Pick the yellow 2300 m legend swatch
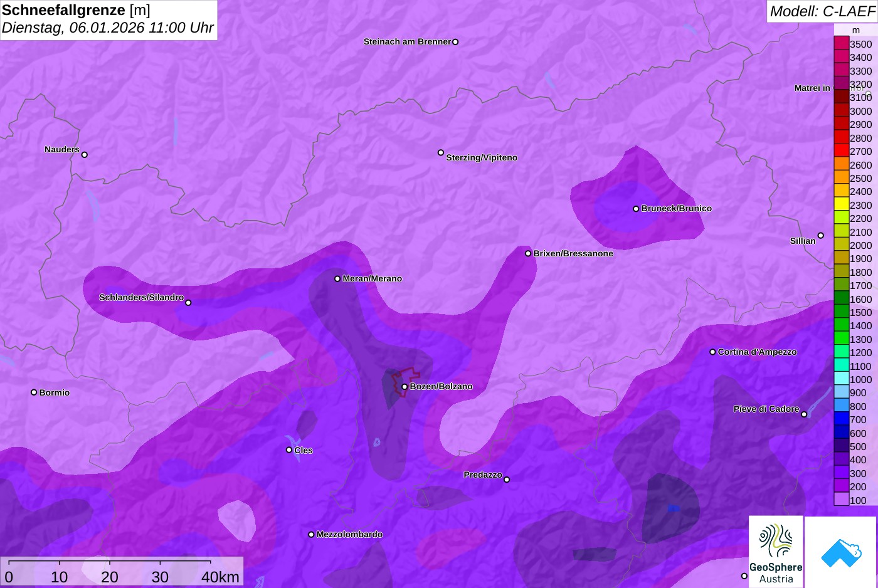This screenshot has width=878, height=588. pyautogui.click(x=842, y=204)
